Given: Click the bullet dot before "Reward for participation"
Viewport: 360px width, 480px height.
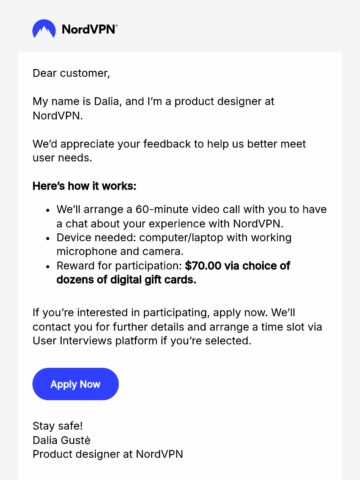Looking at the screenshot, I should click(x=48, y=267).
